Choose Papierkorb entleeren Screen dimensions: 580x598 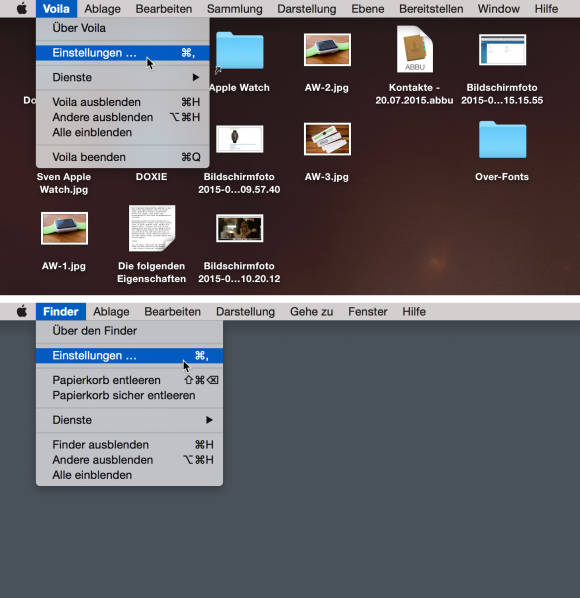130,380
